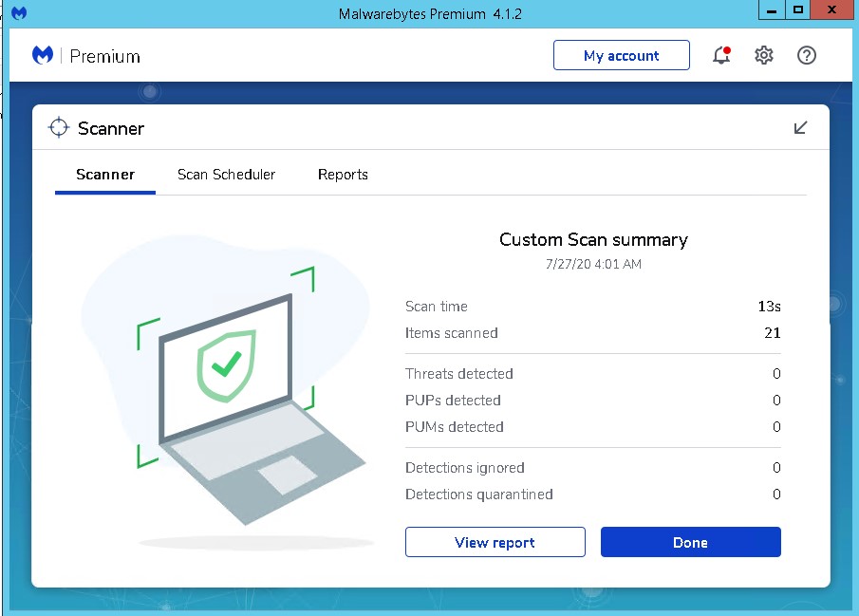Maximize the Malwarebytes window
The image size is (859, 616).
pyautogui.click(x=797, y=10)
